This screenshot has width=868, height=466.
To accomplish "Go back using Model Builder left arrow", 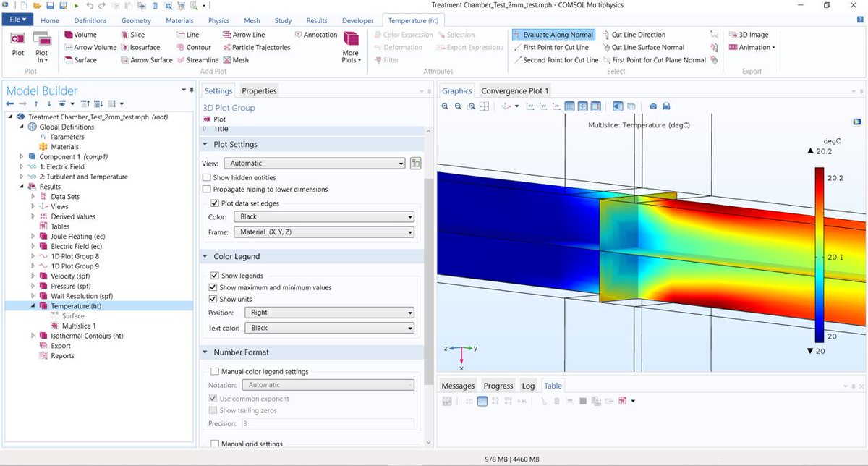I will [10, 103].
